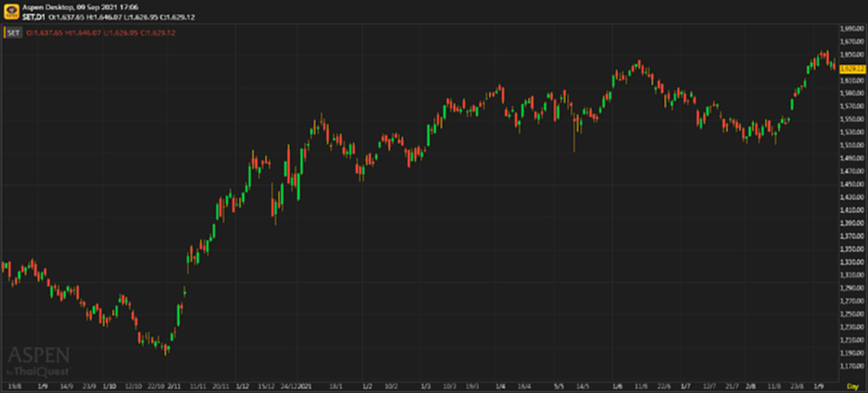Click the SET.D1 symbol title text
The height and width of the screenshot is (393, 868).
35,17
